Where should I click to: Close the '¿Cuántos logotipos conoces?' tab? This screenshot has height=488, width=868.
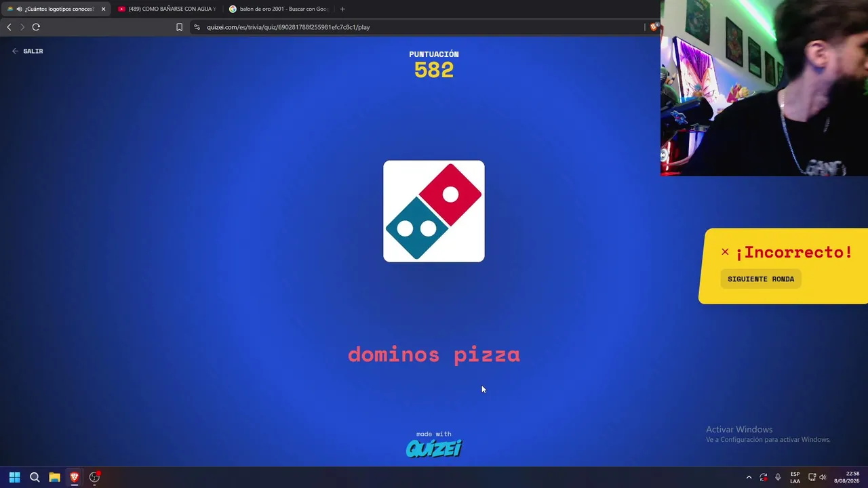coord(103,9)
